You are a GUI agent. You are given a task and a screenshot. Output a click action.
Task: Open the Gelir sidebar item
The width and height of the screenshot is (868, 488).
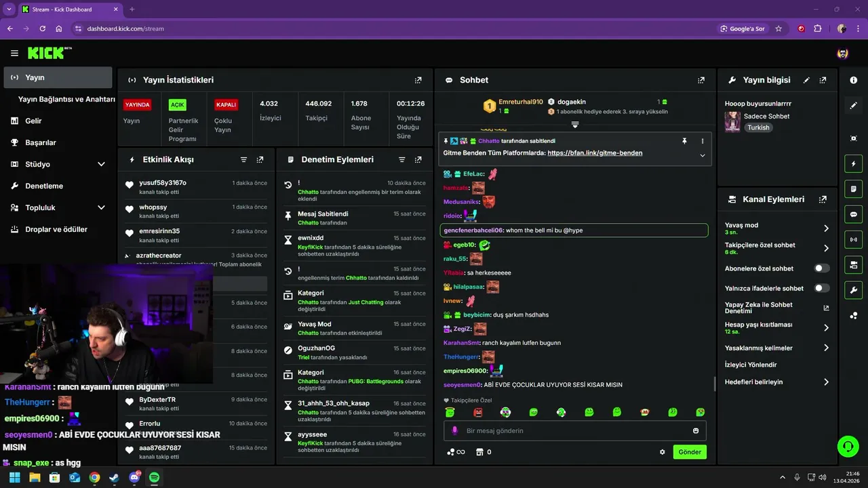click(x=58, y=121)
